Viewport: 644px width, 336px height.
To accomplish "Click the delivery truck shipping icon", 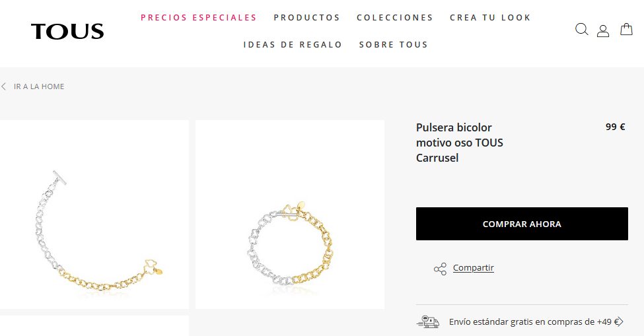I will click(427, 322).
